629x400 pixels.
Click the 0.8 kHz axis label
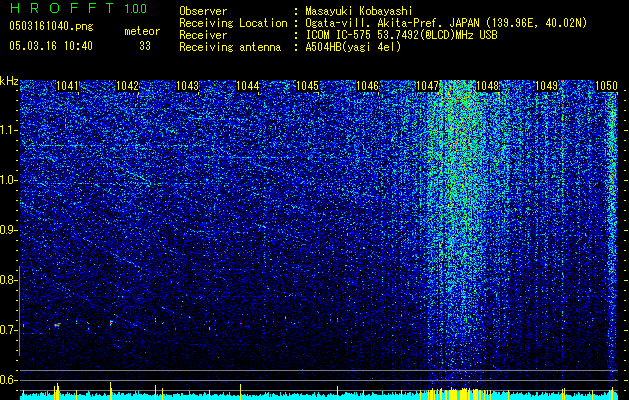8,280
